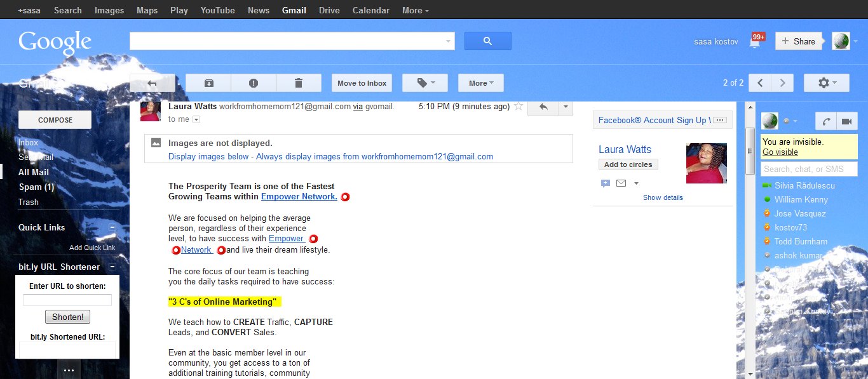This screenshot has width=868, height=379.
Task: Start a phone call from chat
Action: (x=826, y=121)
